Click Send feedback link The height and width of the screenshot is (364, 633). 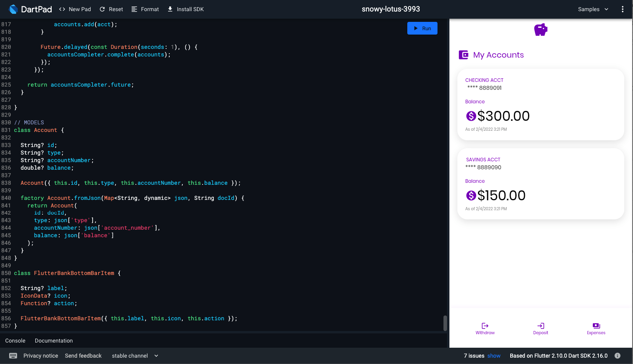[x=83, y=356]
